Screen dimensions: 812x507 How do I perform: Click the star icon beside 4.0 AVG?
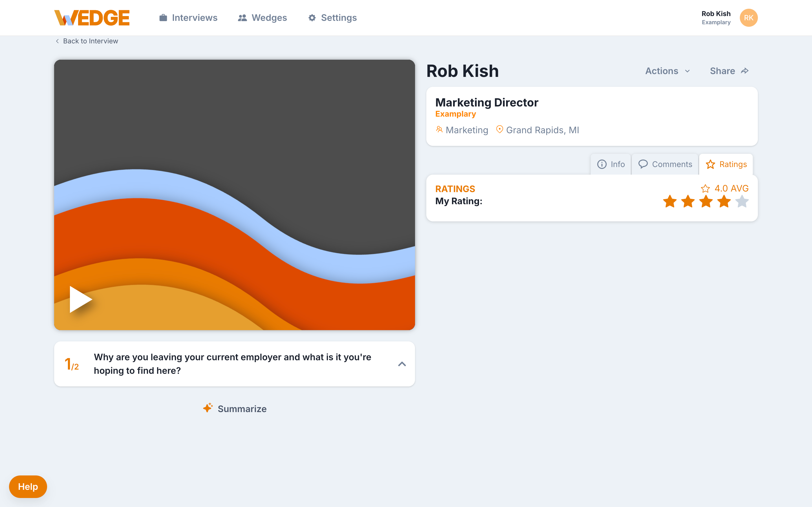coord(706,188)
